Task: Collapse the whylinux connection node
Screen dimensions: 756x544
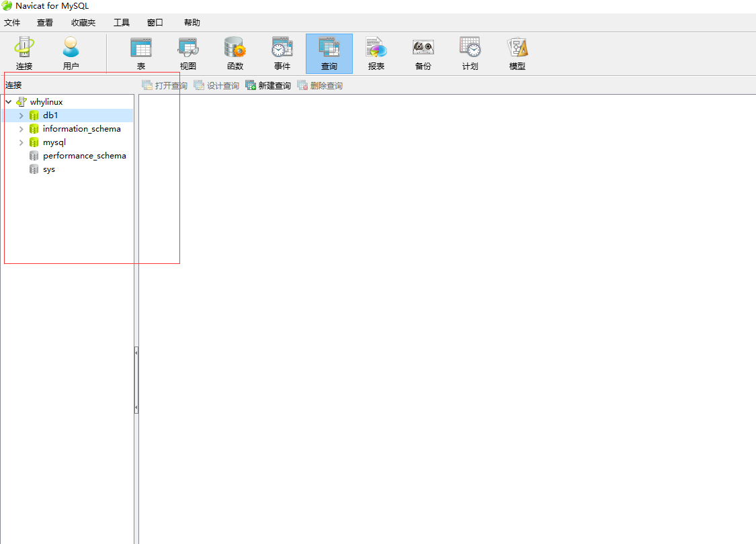Action: [x=9, y=101]
